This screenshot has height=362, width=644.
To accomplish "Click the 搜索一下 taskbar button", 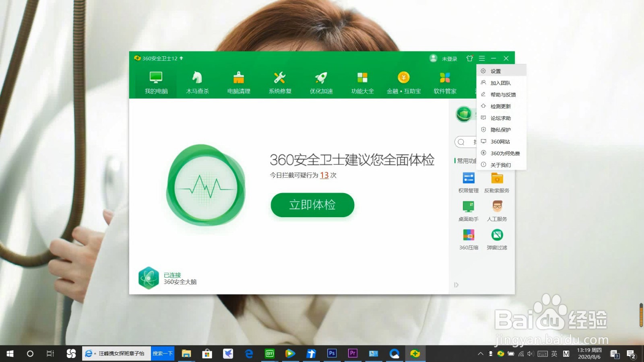I will [163, 354].
